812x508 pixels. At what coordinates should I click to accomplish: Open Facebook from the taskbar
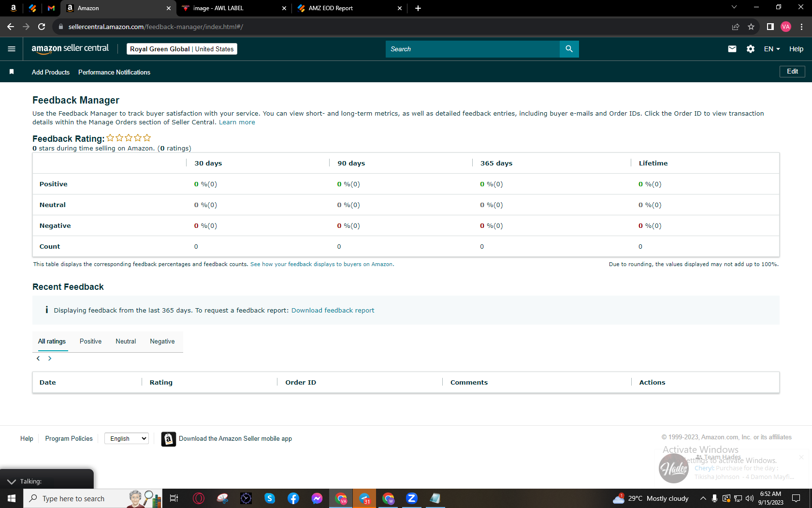(293, 498)
